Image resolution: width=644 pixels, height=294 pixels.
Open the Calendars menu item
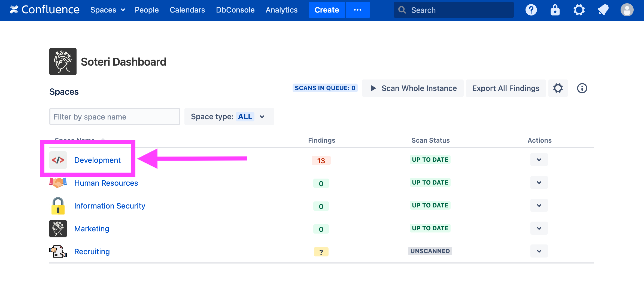[187, 10]
